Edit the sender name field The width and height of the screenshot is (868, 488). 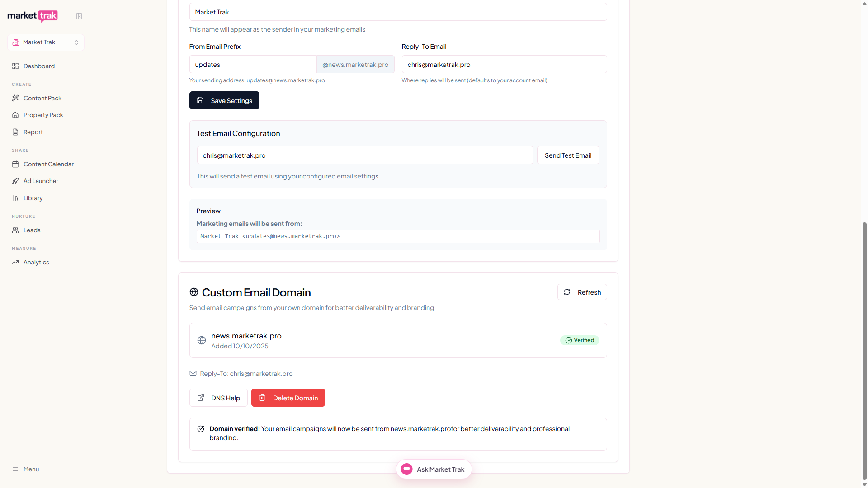click(x=398, y=12)
